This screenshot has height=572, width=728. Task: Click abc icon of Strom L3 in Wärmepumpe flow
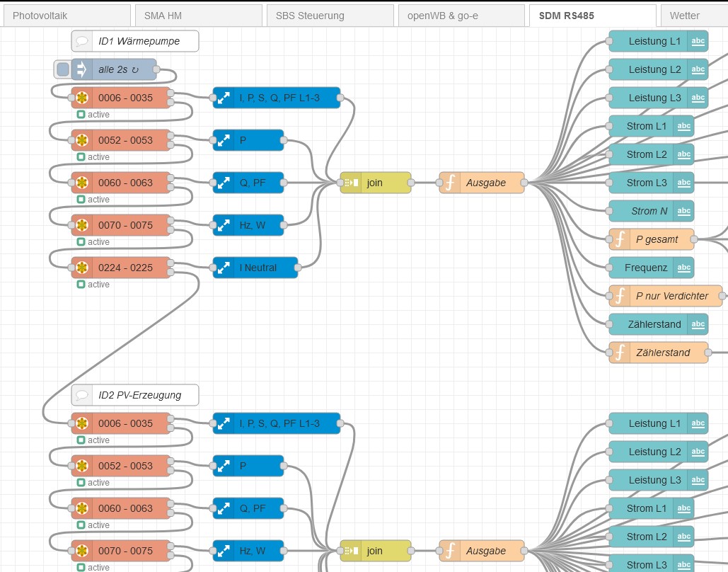pyautogui.click(x=684, y=183)
